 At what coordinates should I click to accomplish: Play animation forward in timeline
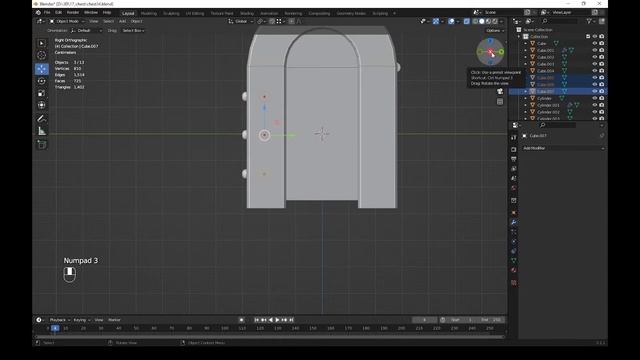pos(277,320)
